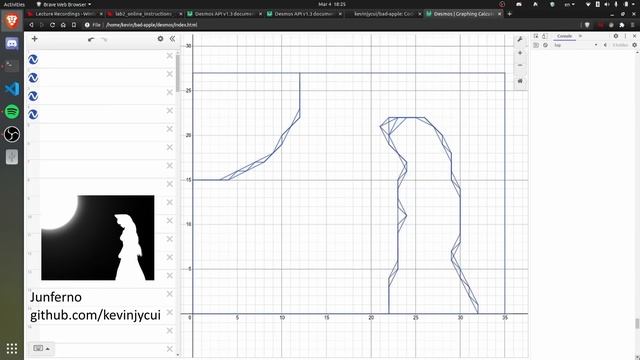Open keyboard input language 'en' menu
Screen dimensions: 640x360
click(569, 4)
